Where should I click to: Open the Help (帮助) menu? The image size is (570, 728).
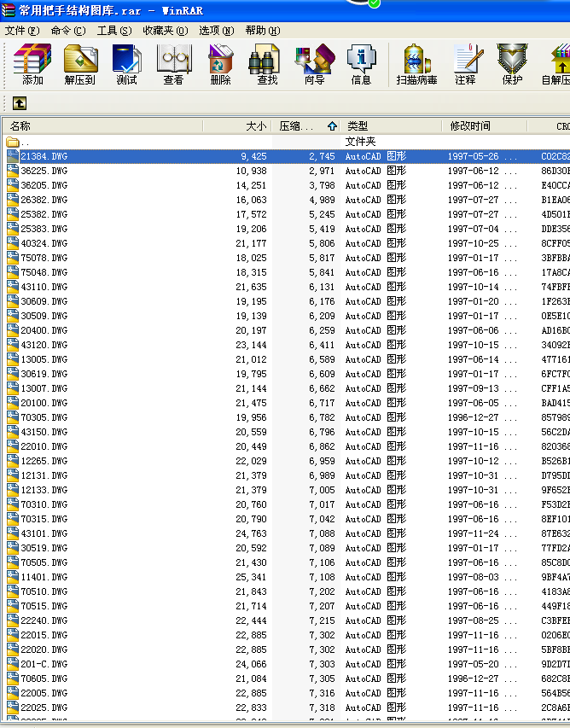pos(263,31)
